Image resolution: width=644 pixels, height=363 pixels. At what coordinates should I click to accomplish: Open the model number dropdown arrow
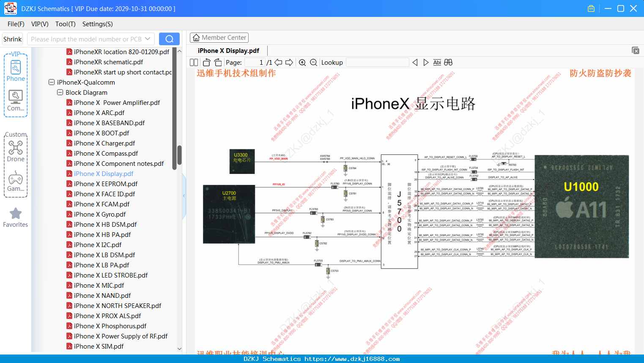(x=148, y=39)
